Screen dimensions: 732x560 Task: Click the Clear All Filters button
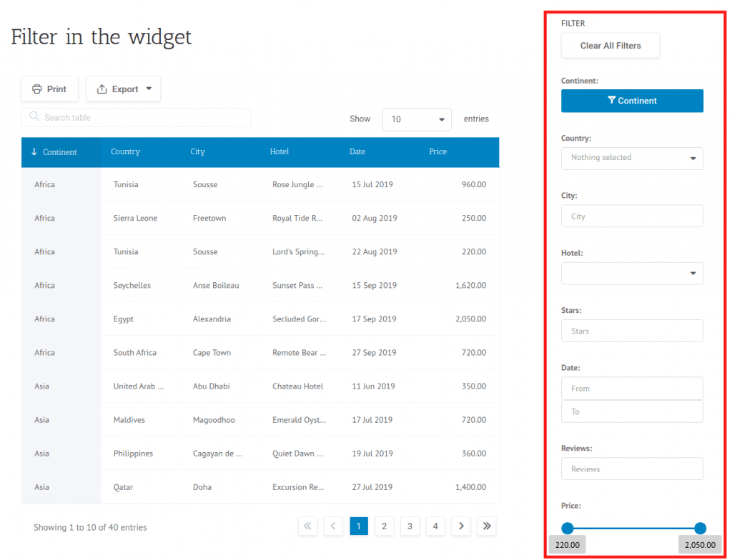[x=610, y=45]
